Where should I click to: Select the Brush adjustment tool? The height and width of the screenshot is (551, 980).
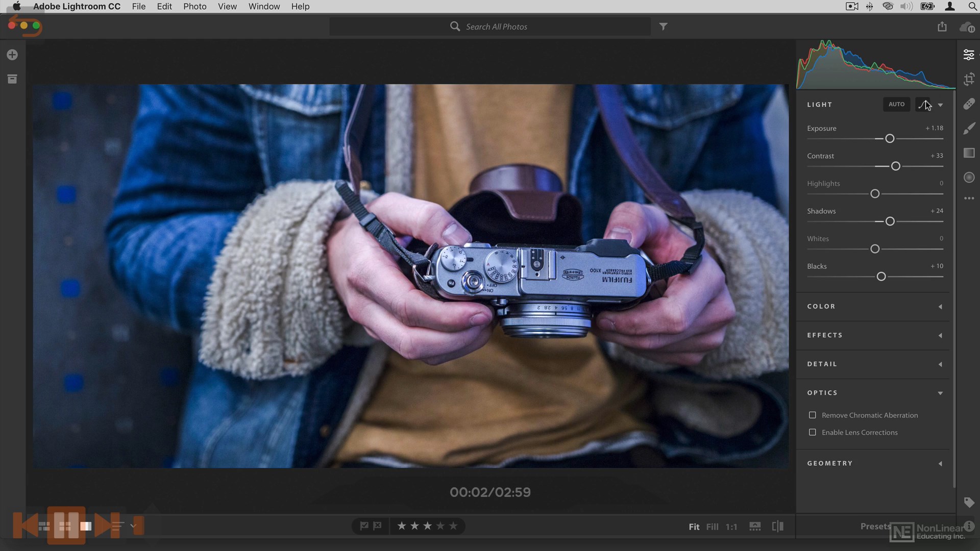[969, 129]
